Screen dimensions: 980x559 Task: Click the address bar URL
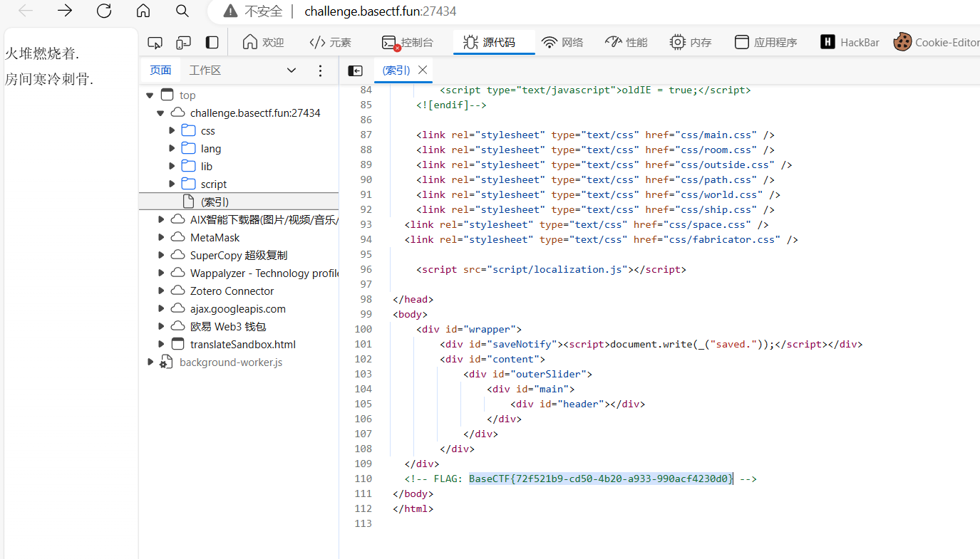tap(381, 11)
